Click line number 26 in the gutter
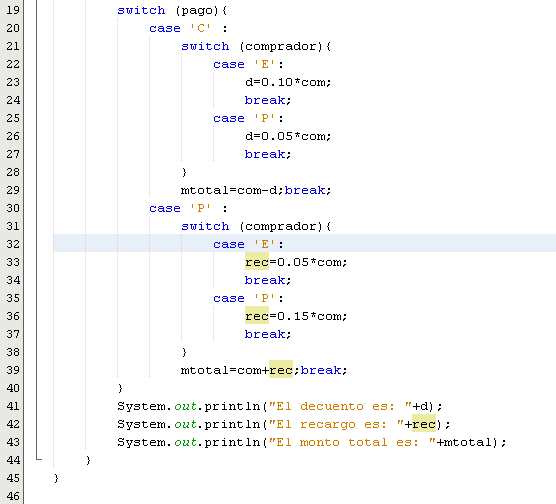This screenshot has height=504, width=556. pos(13,136)
